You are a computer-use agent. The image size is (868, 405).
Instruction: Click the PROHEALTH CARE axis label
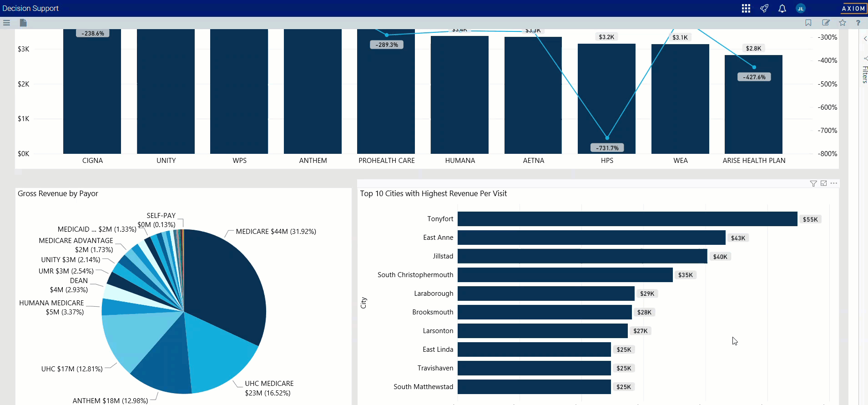(x=387, y=161)
